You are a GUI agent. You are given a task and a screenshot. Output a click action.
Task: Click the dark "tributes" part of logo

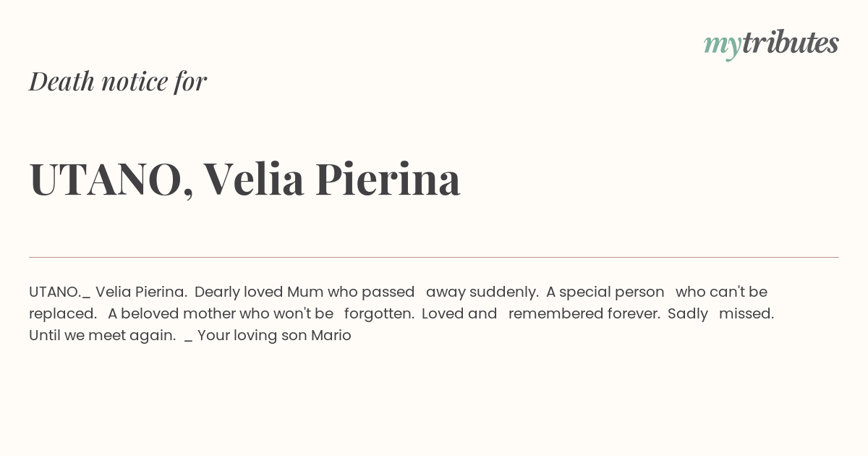791,43
